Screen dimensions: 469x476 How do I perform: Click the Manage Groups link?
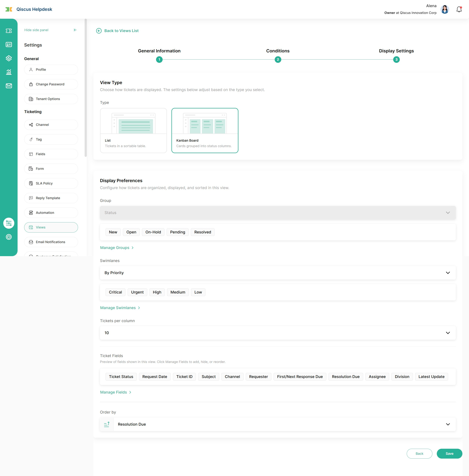[117, 248]
